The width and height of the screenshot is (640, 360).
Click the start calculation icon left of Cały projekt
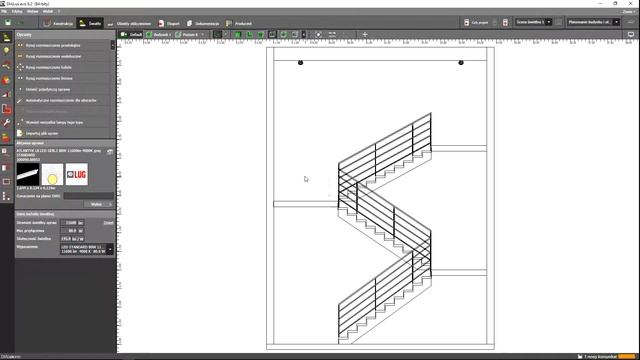(x=467, y=22)
